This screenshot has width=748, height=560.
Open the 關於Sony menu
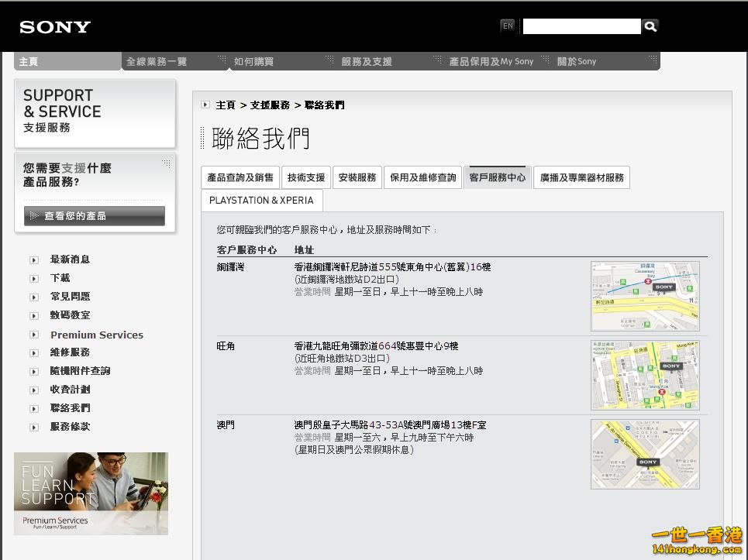click(x=577, y=60)
